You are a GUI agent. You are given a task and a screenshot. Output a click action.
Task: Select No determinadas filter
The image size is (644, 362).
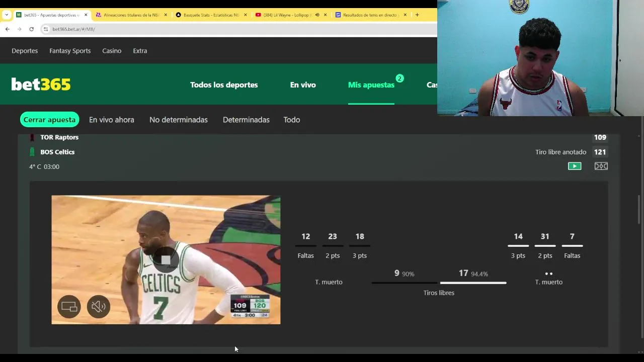(x=179, y=120)
